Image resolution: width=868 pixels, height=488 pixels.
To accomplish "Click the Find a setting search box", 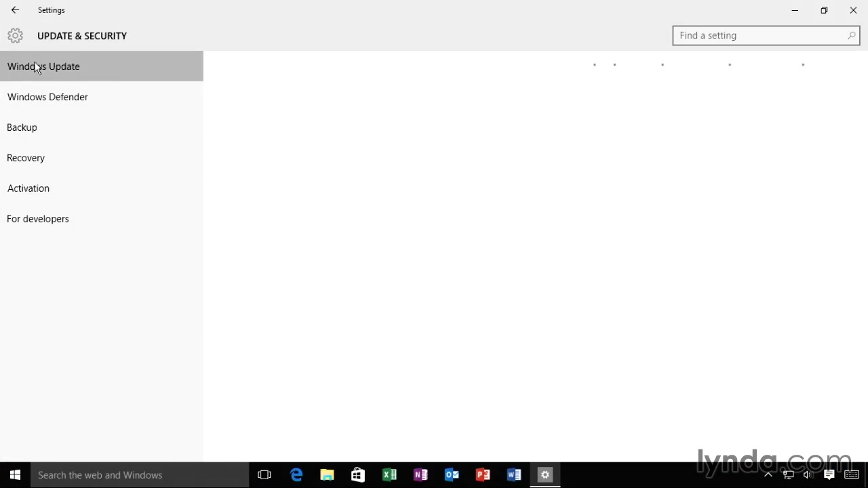I will click(x=766, y=35).
